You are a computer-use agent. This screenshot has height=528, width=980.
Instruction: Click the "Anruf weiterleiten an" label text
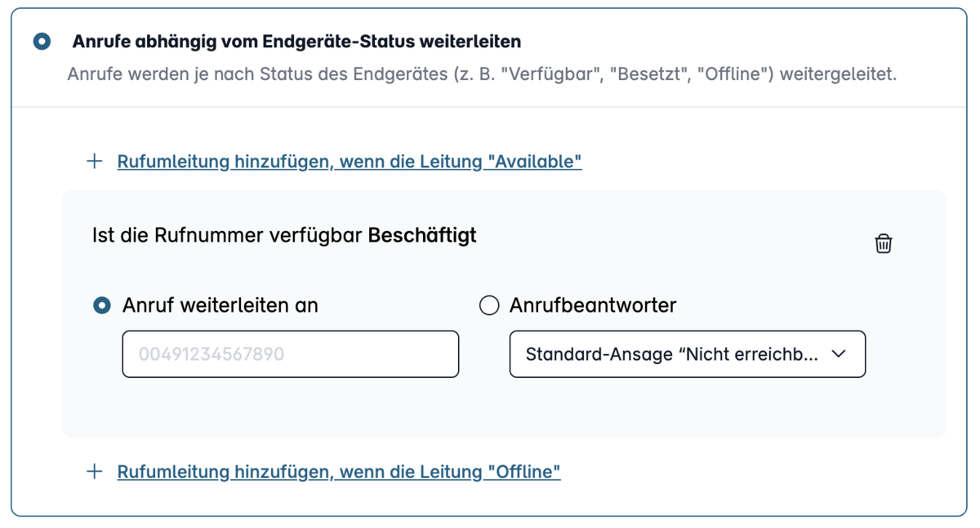[220, 305]
